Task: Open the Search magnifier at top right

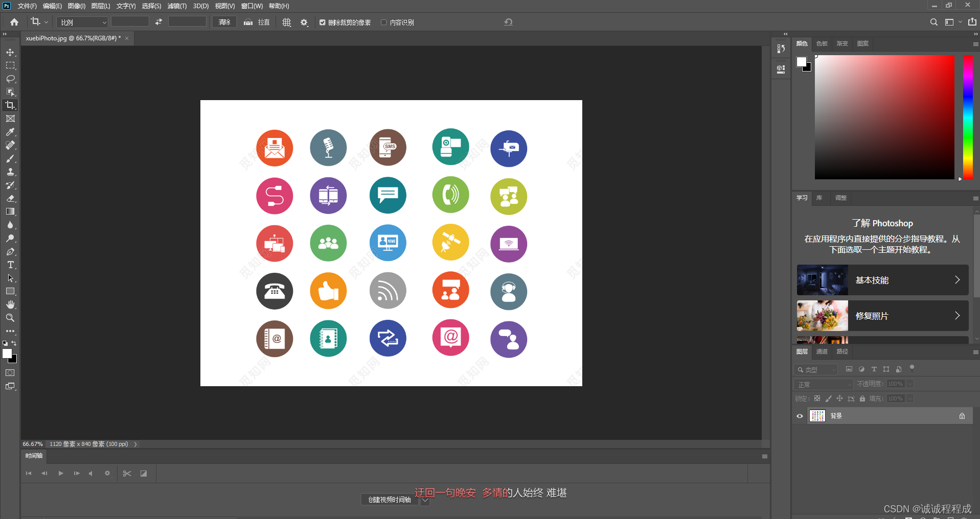Action: (x=934, y=22)
